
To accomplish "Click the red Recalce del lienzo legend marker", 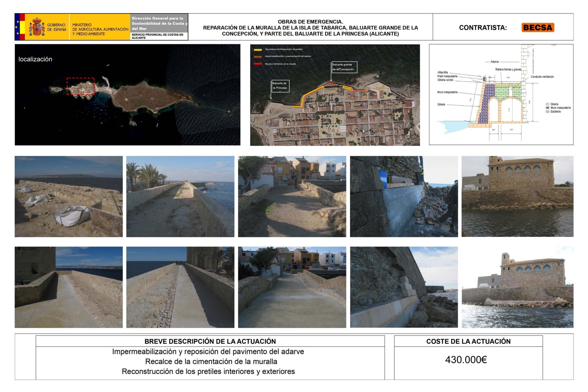I will pos(258,64).
